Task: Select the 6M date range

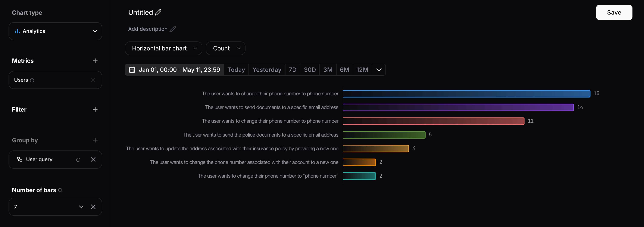Action: click(x=344, y=70)
